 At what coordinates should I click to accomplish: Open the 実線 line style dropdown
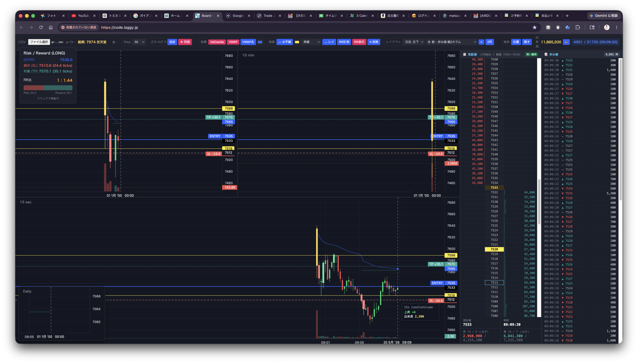[311, 42]
